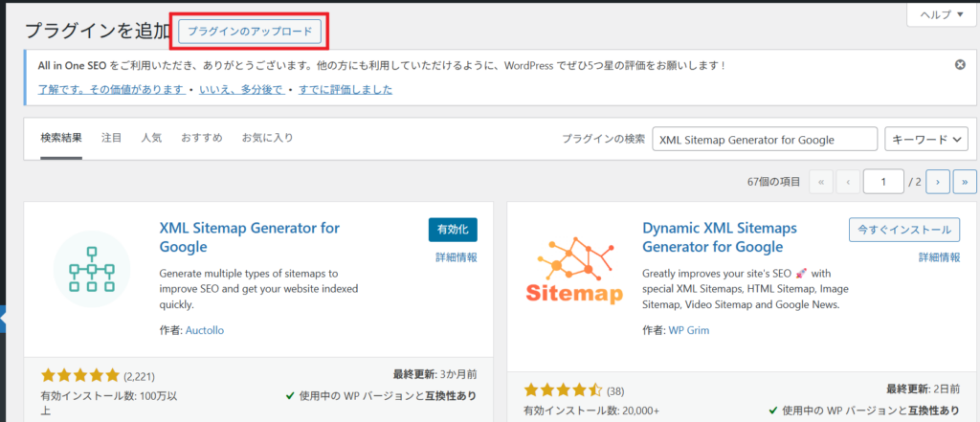Open the Dynamic XML Sitemaps Generator for Google title

point(720,237)
